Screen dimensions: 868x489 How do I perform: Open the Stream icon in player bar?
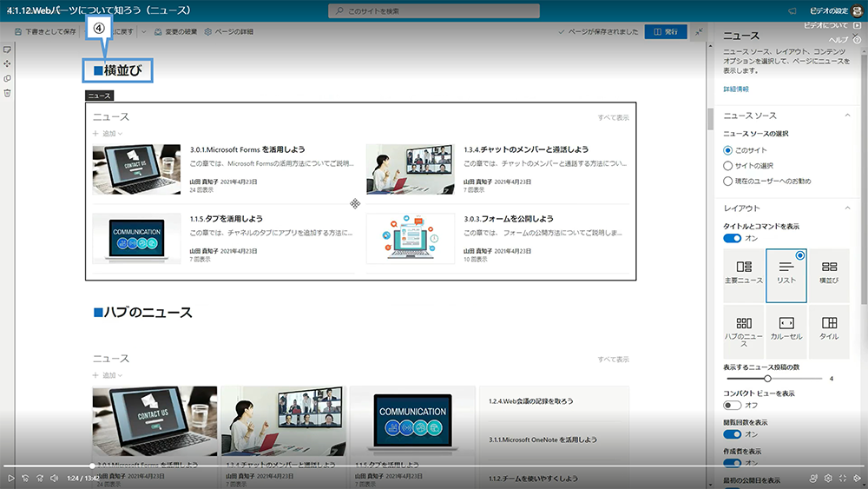click(x=857, y=478)
